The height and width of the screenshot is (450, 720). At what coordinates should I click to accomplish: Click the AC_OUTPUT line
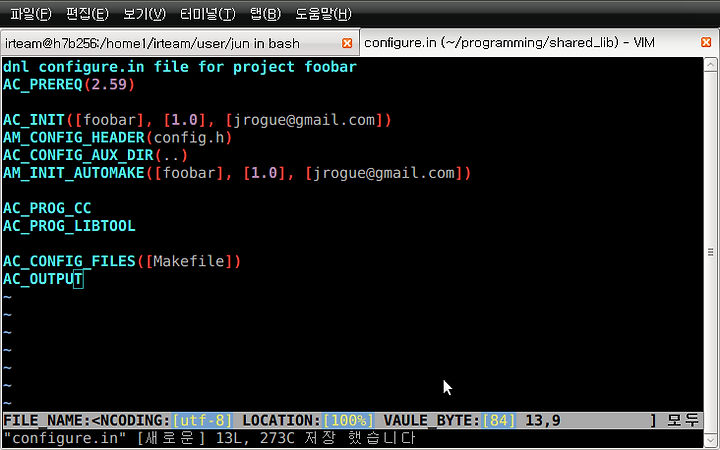[43, 279]
